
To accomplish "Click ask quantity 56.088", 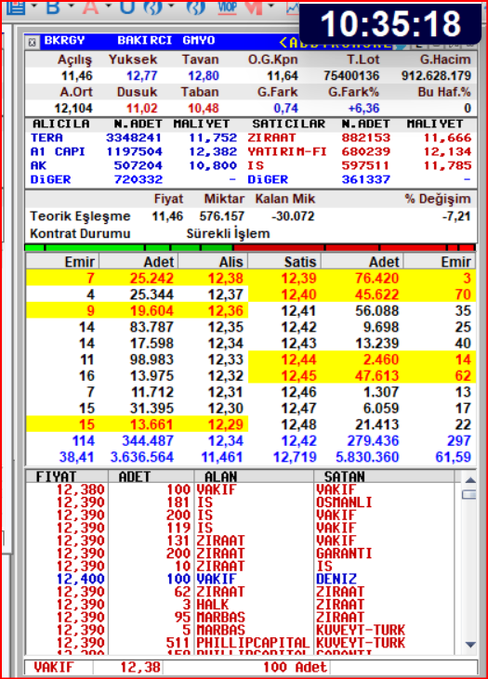I will [x=377, y=311].
